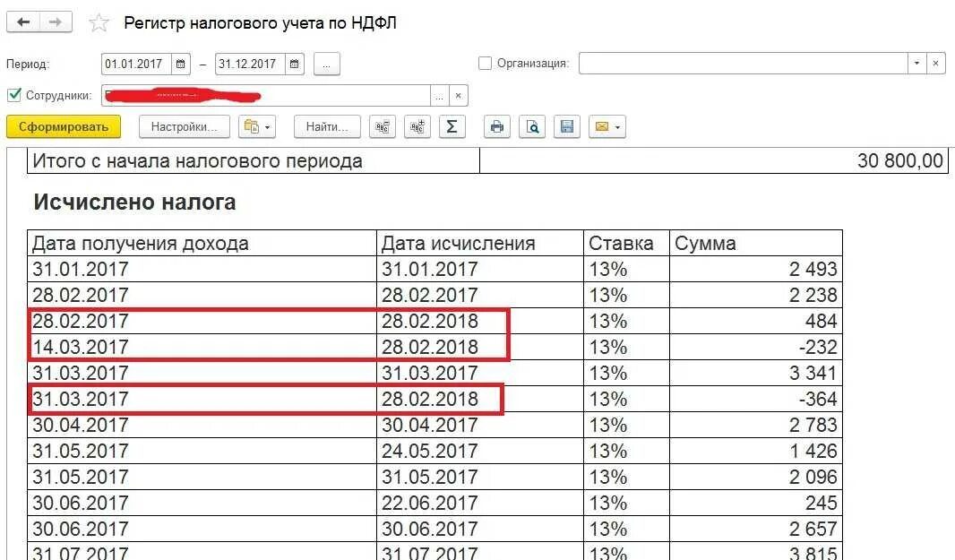
Task: Collapse all groups icon
Action: pyautogui.click(x=383, y=126)
